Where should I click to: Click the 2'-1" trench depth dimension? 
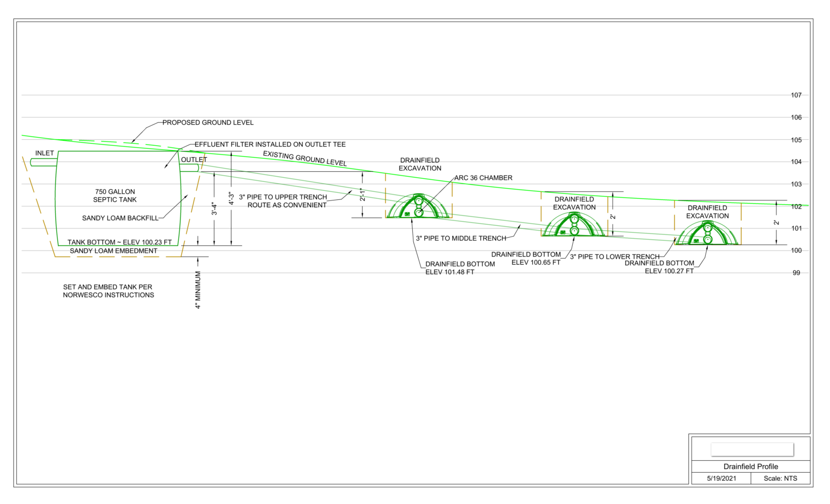coord(363,196)
